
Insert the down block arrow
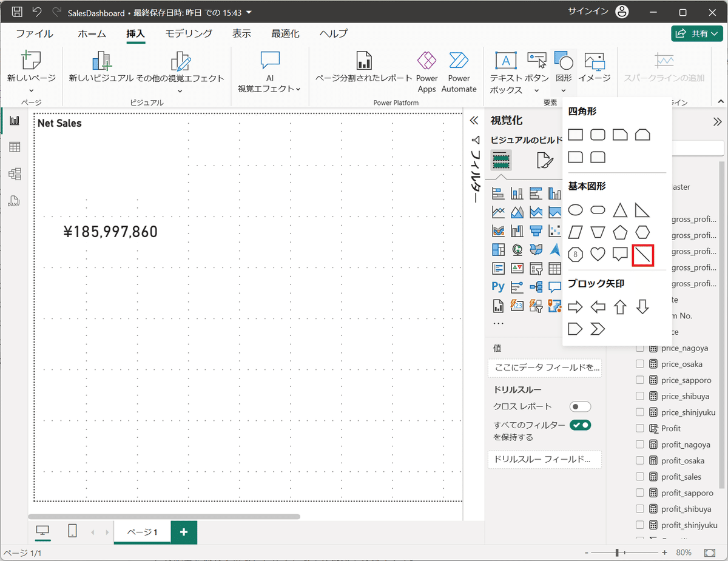642,307
